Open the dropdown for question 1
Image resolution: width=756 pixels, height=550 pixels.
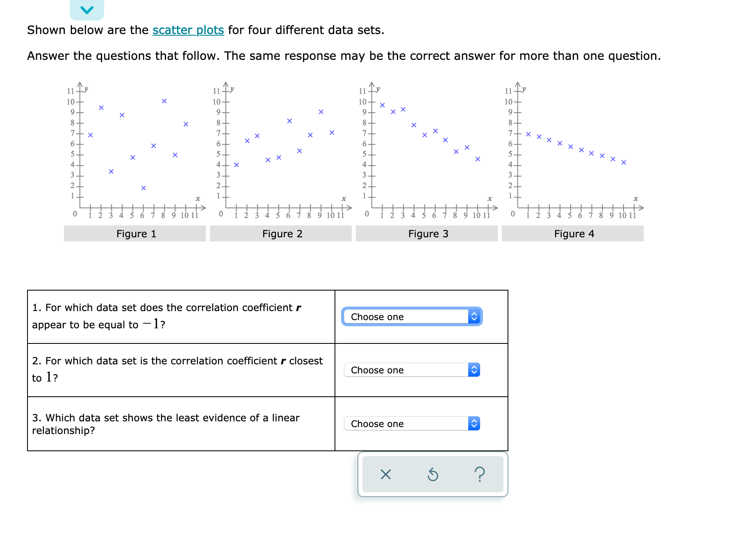pyautogui.click(x=411, y=316)
